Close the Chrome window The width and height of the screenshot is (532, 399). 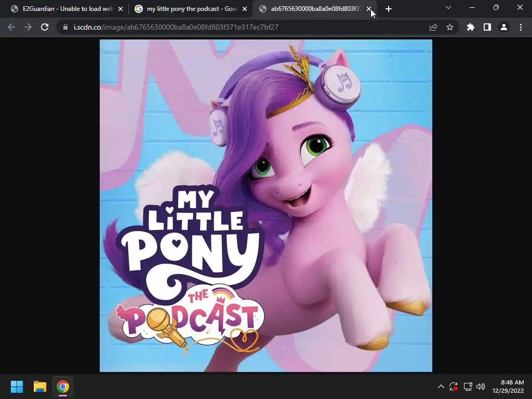(x=520, y=7)
